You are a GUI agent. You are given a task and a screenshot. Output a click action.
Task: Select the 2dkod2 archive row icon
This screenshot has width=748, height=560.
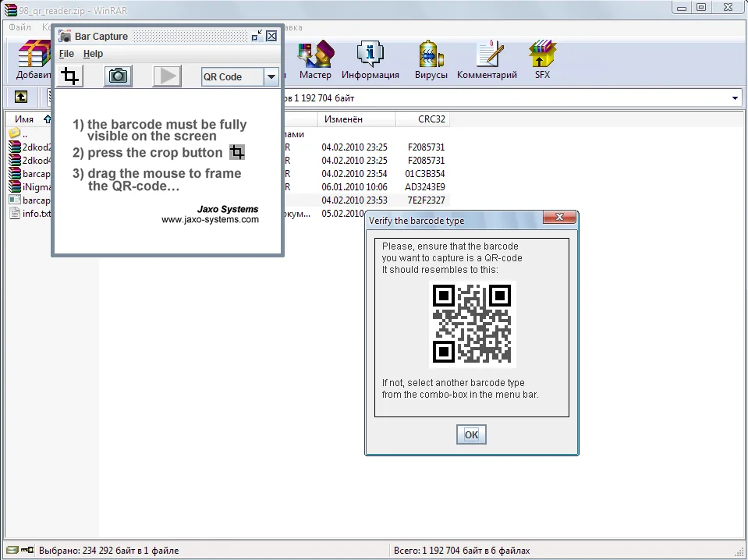pyautogui.click(x=15, y=147)
